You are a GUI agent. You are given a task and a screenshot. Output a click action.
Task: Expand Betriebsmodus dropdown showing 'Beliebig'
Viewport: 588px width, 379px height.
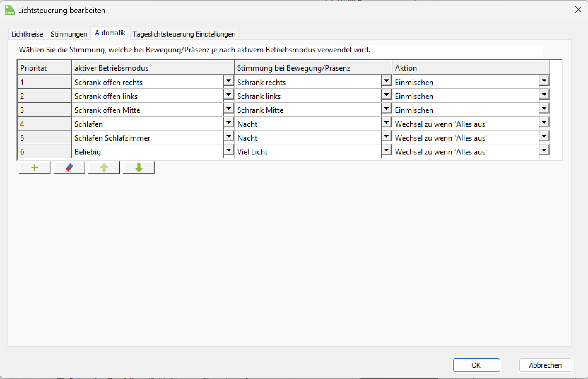coord(228,150)
